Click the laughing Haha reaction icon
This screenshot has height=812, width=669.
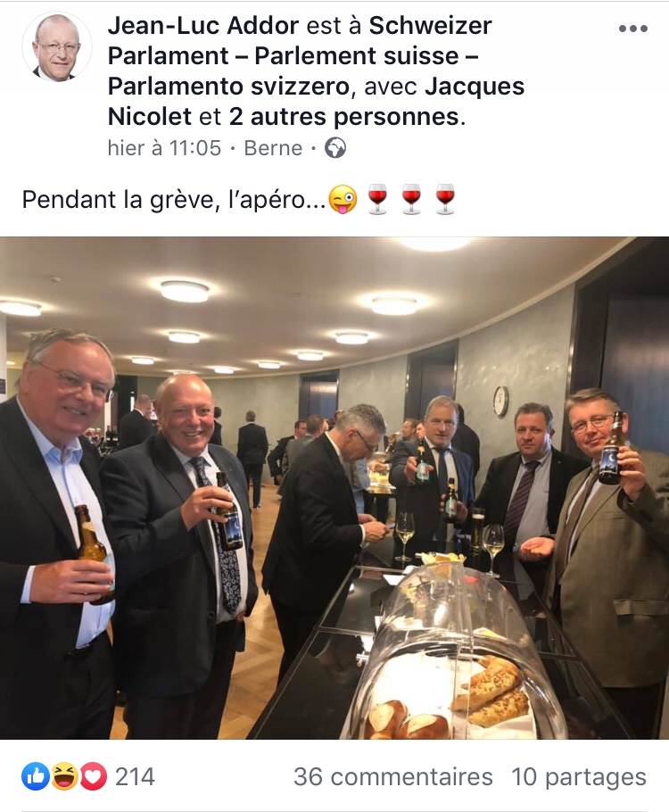(x=64, y=776)
